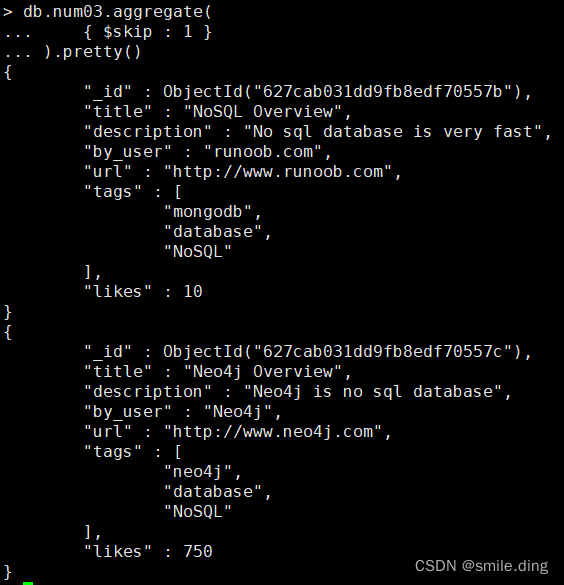This screenshot has height=585, width=564.
Task: Click the "mongodb" tag entry
Action: [208, 212]
